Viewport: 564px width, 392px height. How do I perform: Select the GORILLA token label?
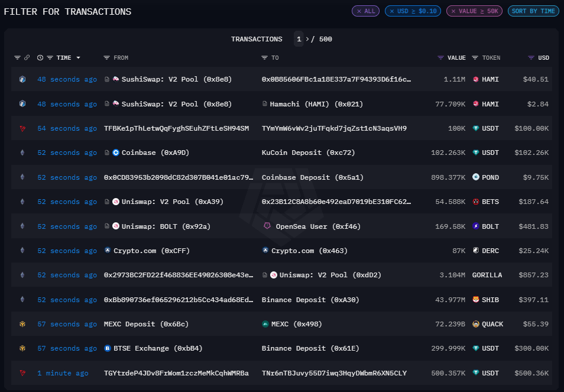(x=487, y=275)
